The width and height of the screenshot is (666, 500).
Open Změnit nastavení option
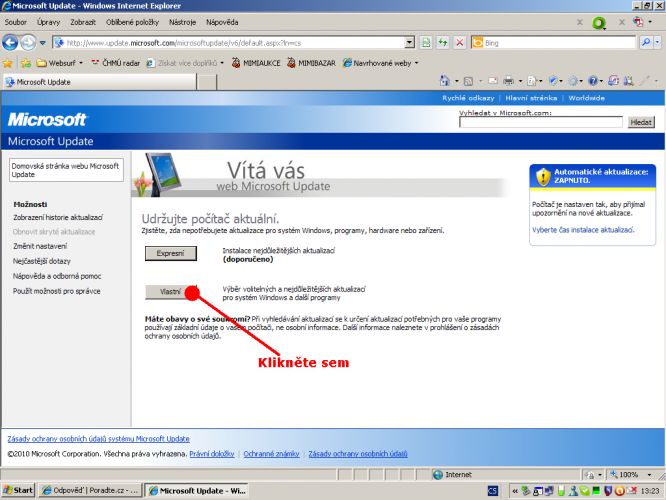click(40, 246)
